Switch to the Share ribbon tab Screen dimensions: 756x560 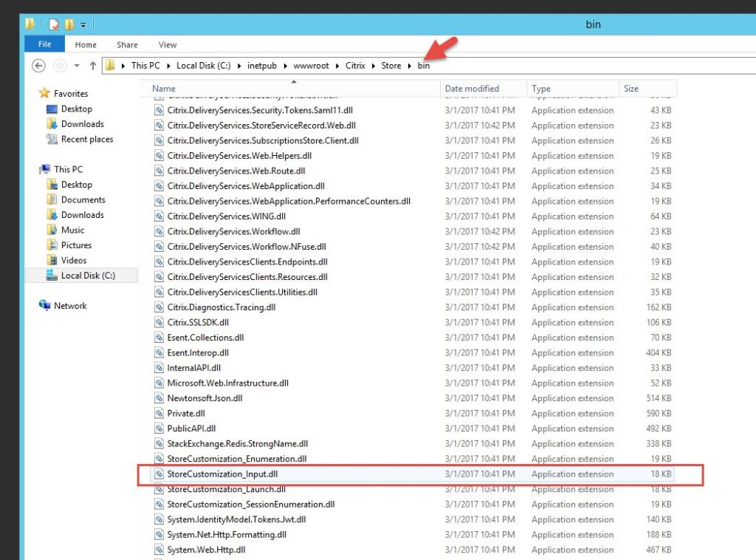127,45
